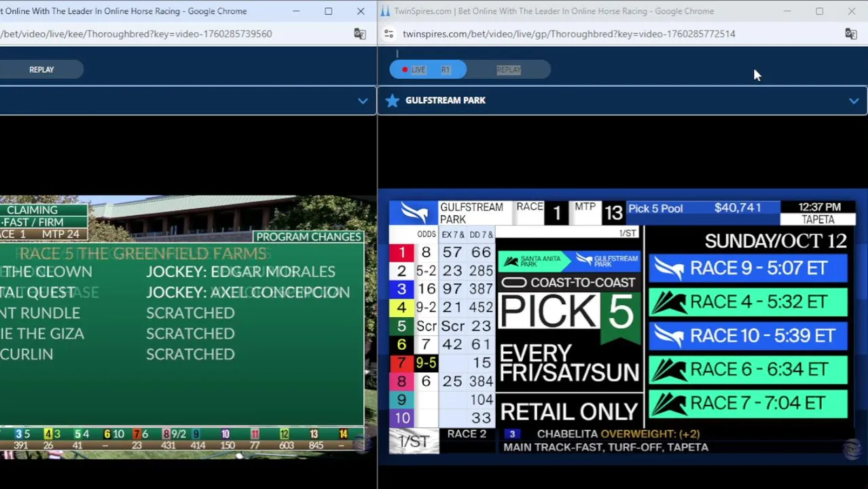
Task: Click the right window's title bar text
Action: click(x=554, y=11)
